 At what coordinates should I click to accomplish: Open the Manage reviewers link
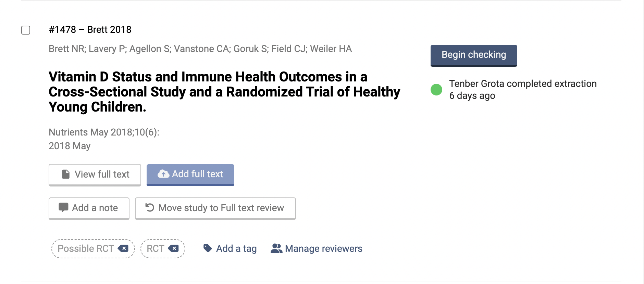(x=323, y=249)
